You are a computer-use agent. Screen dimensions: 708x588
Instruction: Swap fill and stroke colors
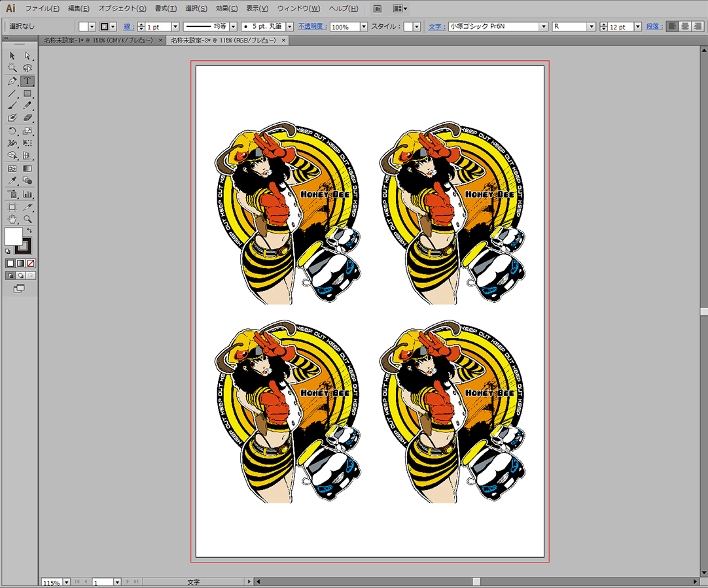(29, 231)
